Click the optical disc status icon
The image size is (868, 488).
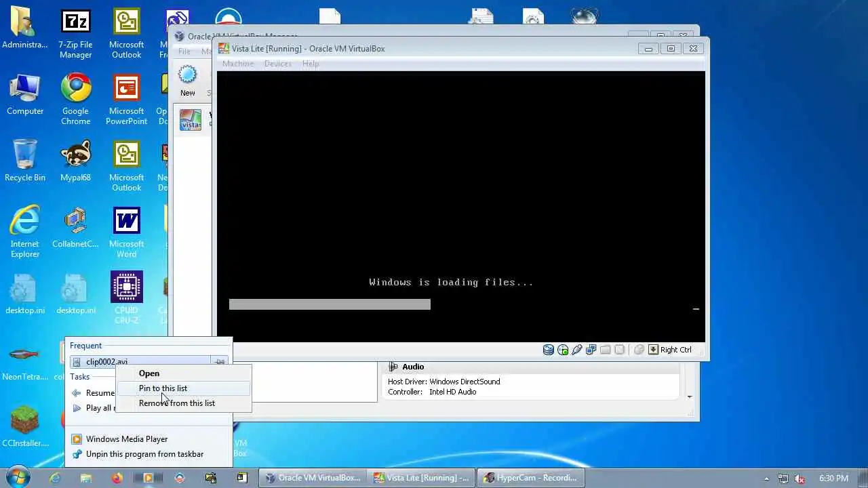563,350
